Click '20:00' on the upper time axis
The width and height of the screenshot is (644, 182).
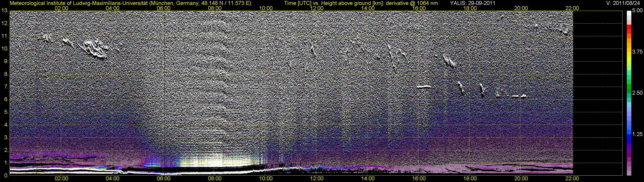pos(521,8)
